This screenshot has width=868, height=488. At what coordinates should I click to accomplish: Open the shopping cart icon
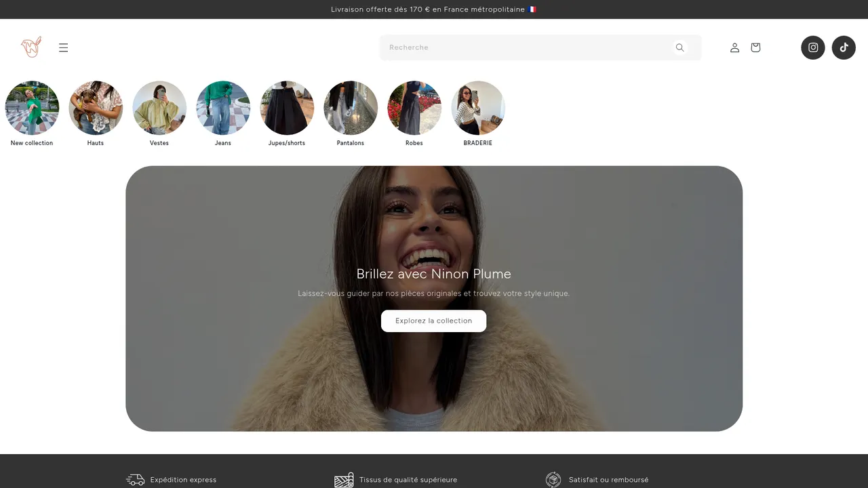pyautogui.click(x=755, y=47)
